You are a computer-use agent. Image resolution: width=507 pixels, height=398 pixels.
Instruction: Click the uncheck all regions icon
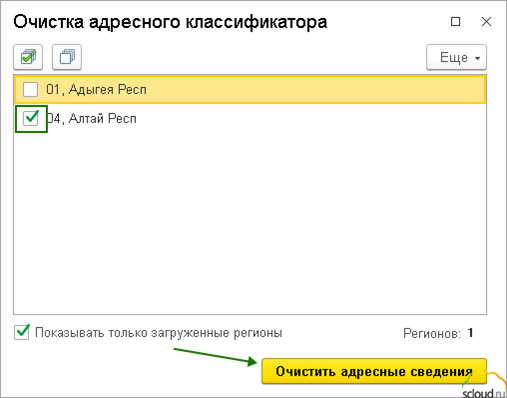(67, 57)
